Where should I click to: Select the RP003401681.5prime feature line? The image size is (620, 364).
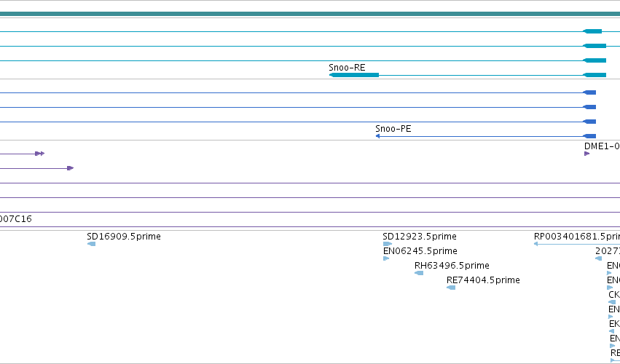577,244
